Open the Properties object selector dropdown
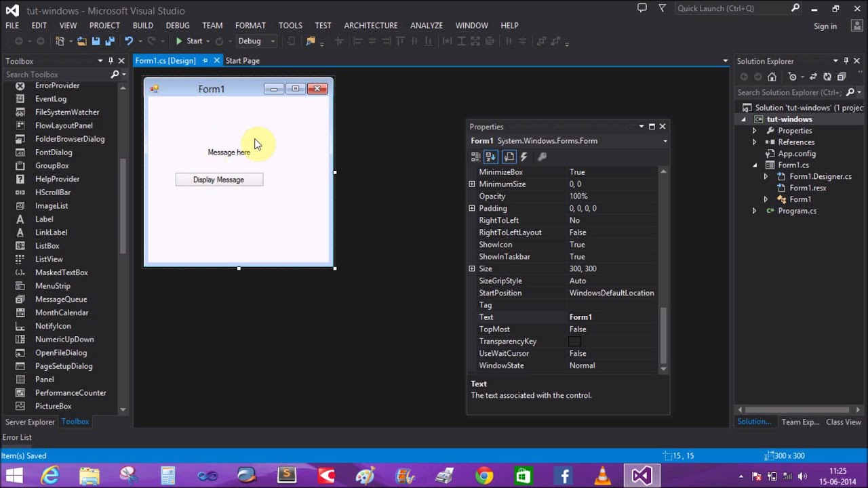This screenshot has height=488, width=868. tap(665, 141)
